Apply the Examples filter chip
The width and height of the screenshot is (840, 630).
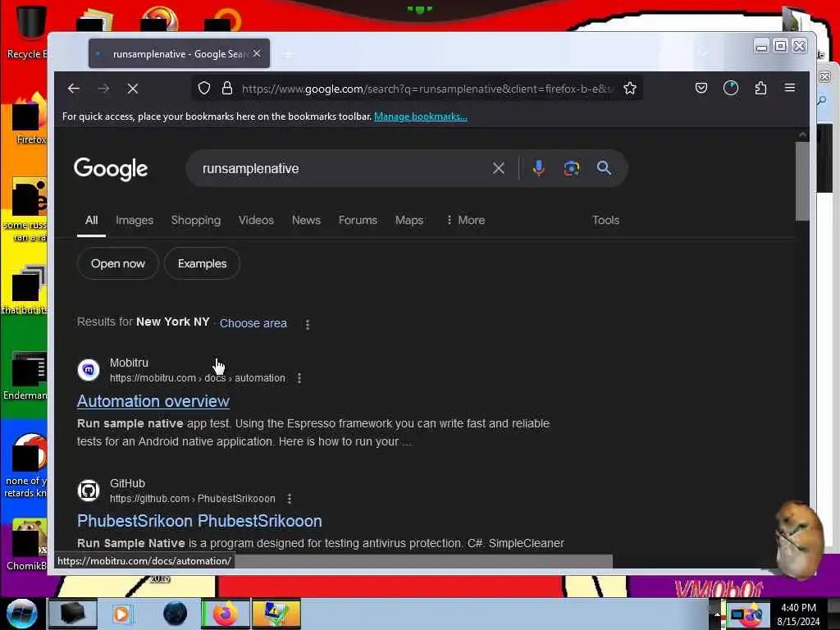pyautogui.click(x=202, y=263)
